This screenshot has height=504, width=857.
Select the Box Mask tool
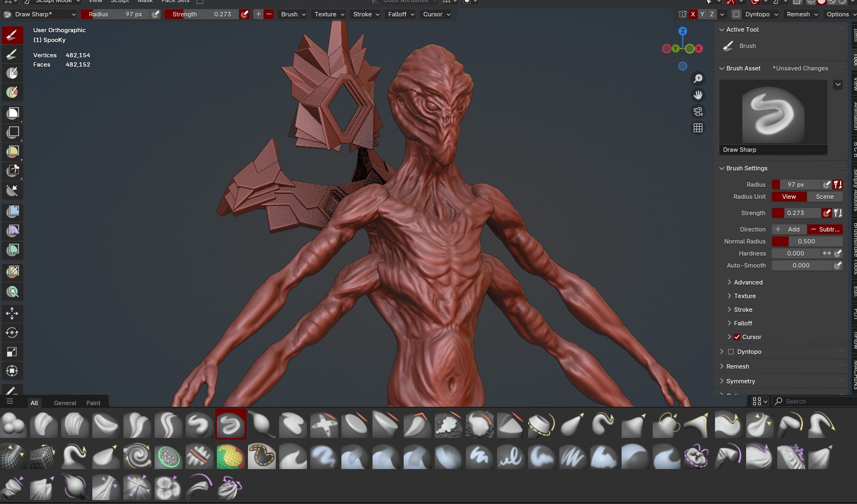click(x=12, y=113)
